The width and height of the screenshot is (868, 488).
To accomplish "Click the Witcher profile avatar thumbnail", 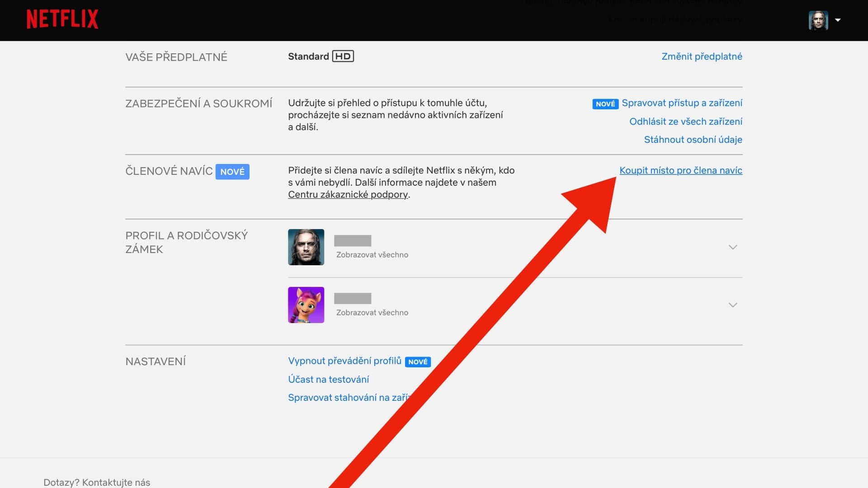I will tap(306, 247).
